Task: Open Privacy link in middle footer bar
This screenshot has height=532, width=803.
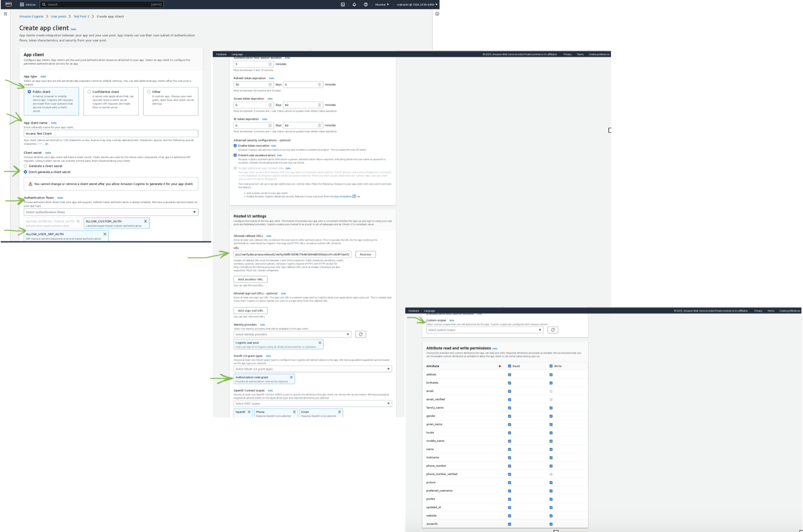Action: [567, 54]
